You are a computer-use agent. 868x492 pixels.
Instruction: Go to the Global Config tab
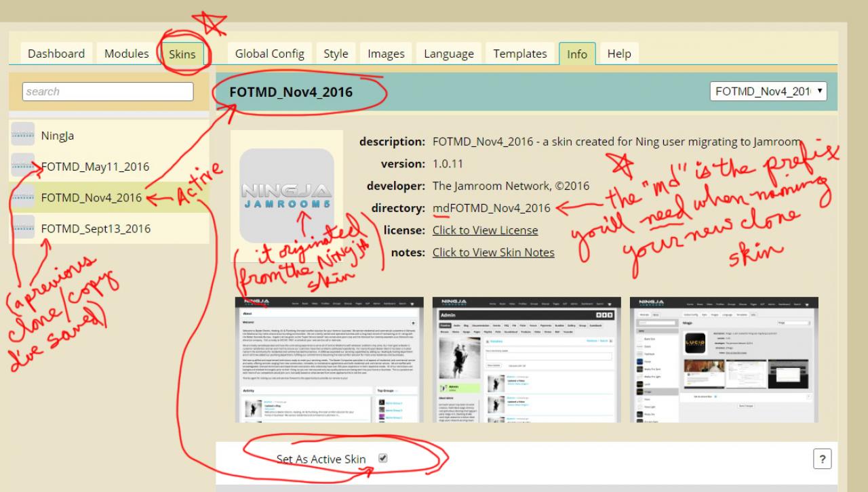[x=270, y=54]
